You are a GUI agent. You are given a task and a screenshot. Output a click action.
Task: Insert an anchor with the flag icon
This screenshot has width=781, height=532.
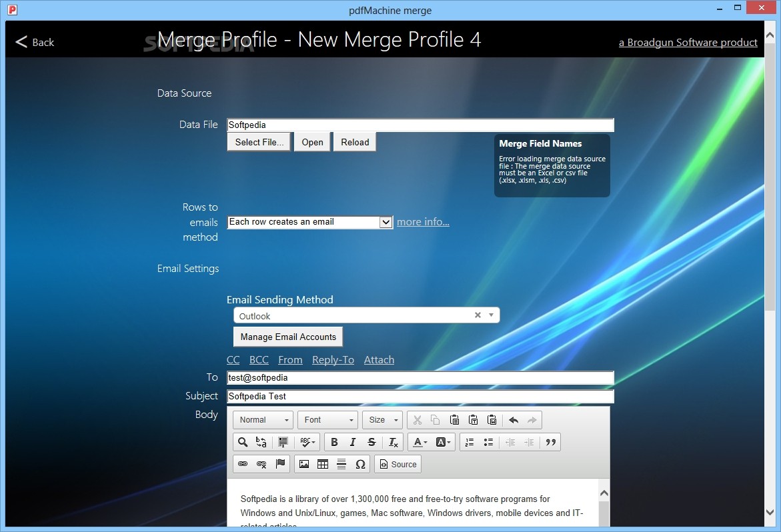280,464
